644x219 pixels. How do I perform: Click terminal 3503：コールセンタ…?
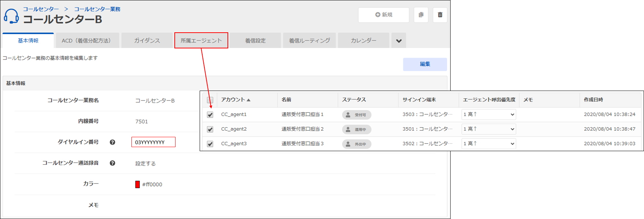(x=428, y=114)
